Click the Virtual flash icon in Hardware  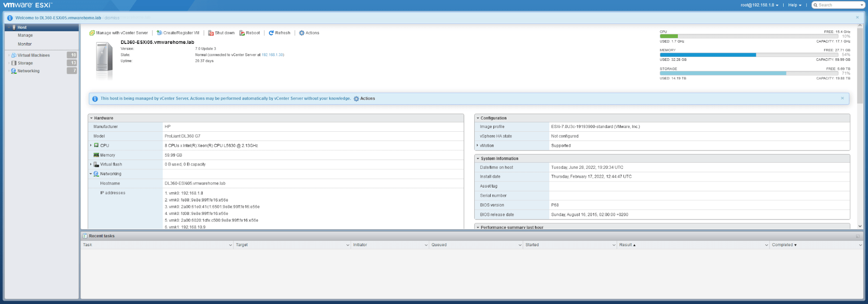click(96, 164)
